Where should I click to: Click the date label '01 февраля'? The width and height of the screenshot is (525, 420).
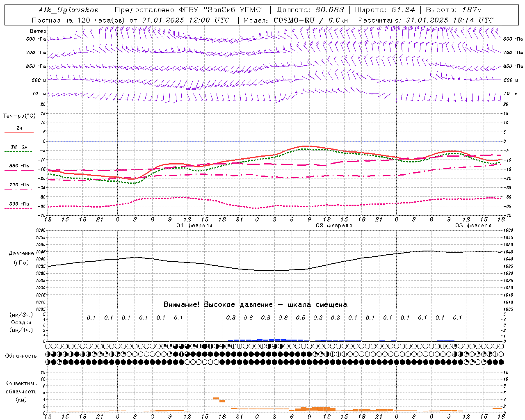[x=194, y=226]
